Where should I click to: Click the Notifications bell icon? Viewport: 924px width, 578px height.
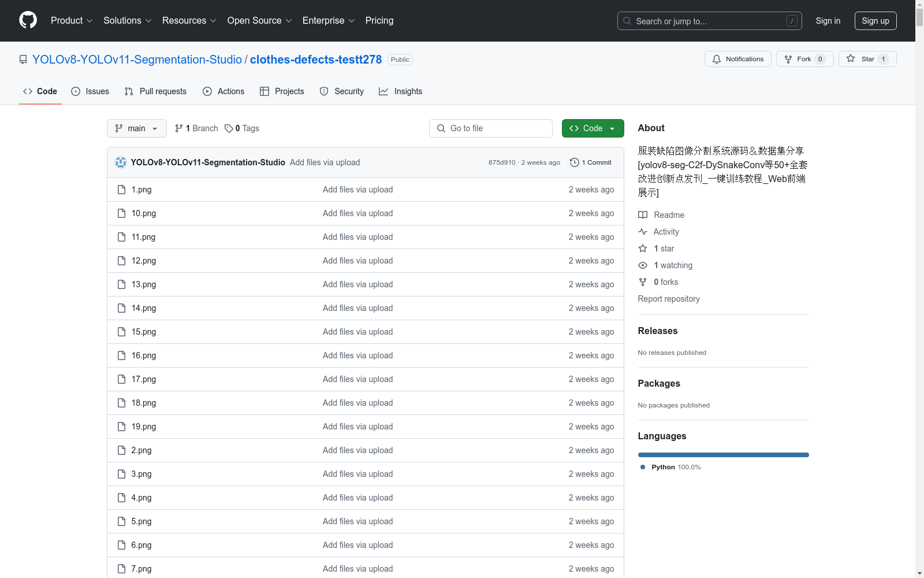tap(717, 60)
